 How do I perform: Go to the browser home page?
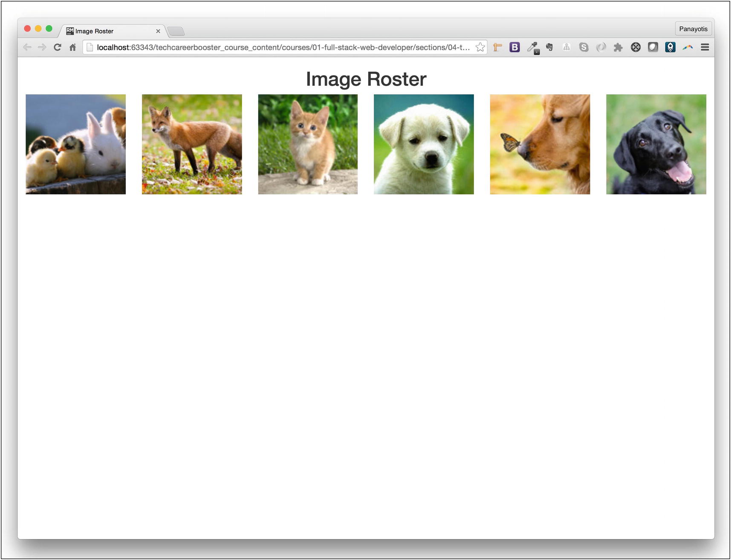(73, 47)
